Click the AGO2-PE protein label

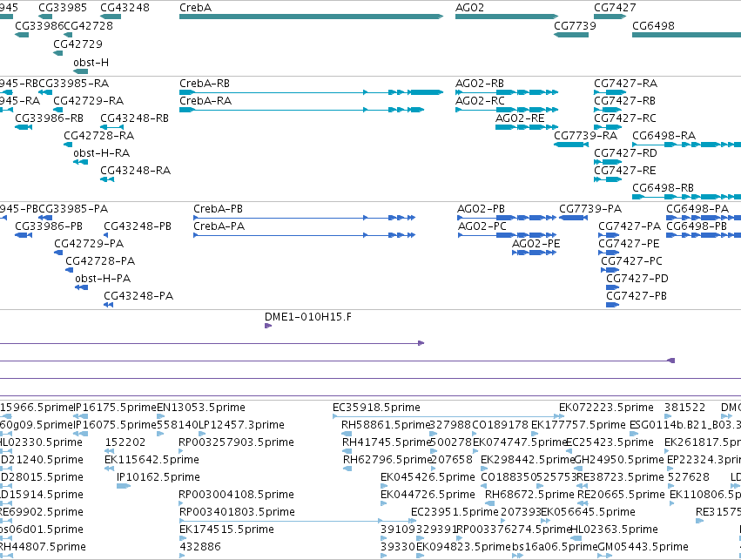click(536, 244)
